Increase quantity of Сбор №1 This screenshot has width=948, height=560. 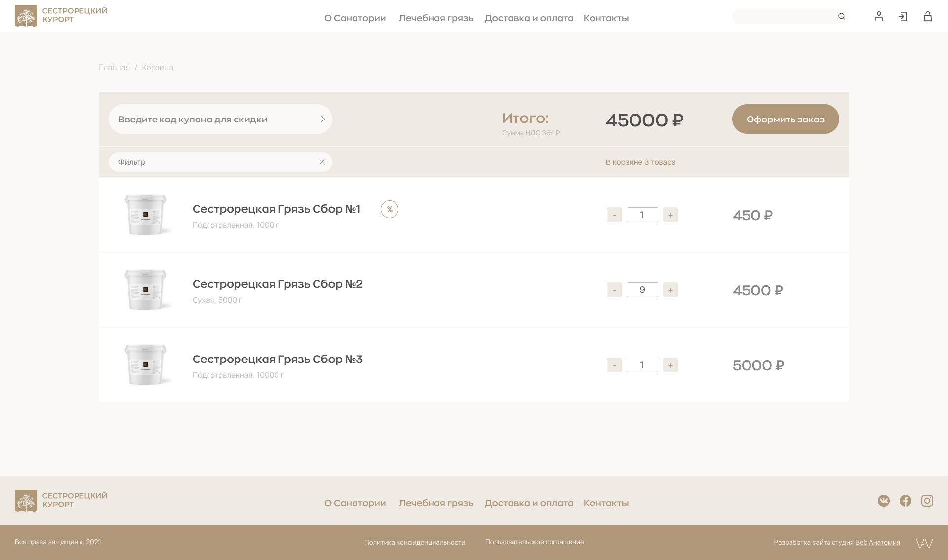pyautogui.click(x=670, y=215)
